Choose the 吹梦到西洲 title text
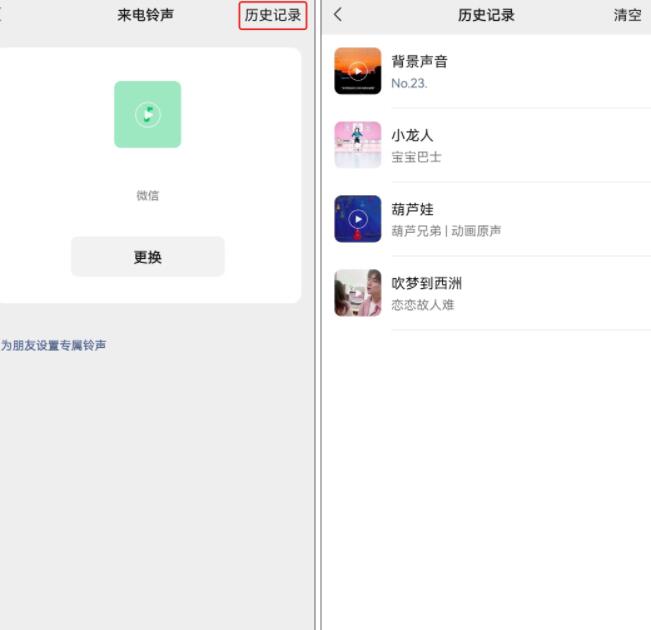Viewport: 651px width, 630px height. click(426, 283)
